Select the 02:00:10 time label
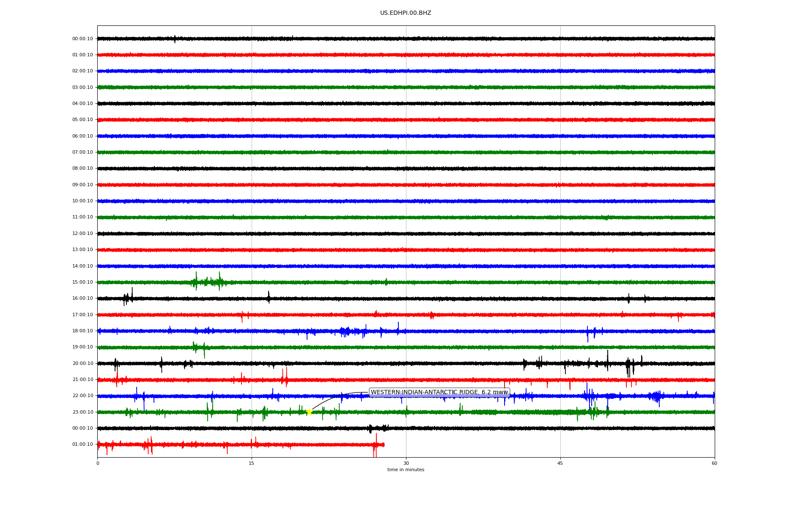812x508 pixels. pyautogui.click(x=82, y=71)
